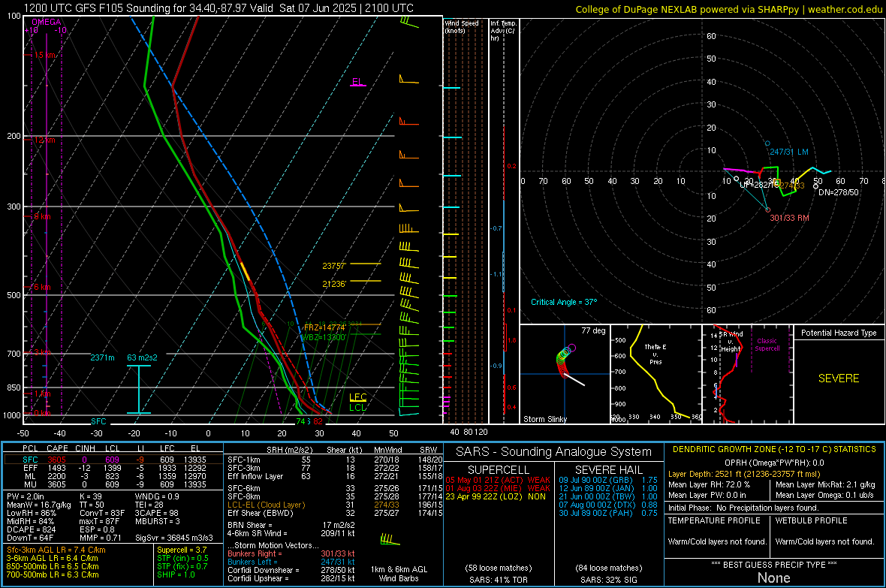Select the magenta EL level label
Screen dimensions: 886x588
point(357,81)
